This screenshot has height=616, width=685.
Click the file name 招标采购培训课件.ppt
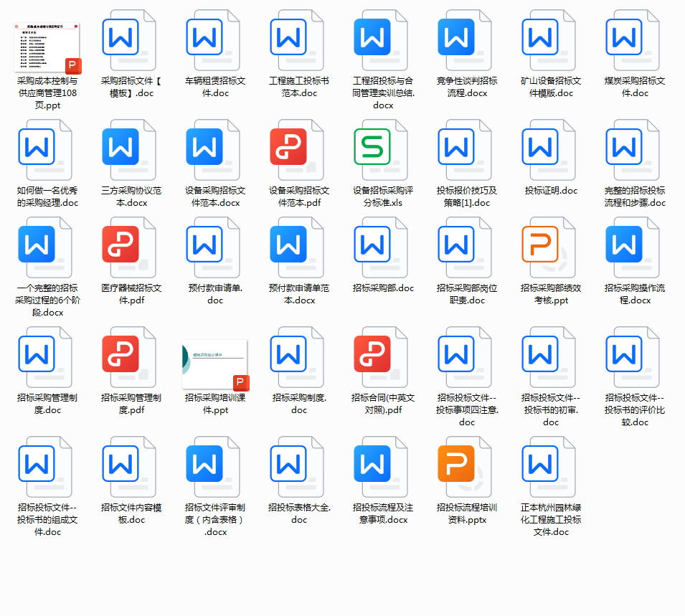[x=215, y=404]
